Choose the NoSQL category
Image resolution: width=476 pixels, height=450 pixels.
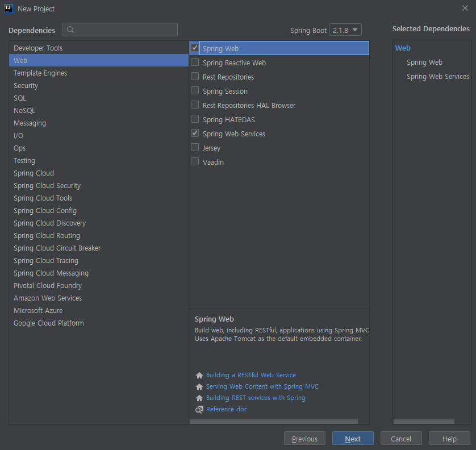pyautogui.click(x=99, y=111)
